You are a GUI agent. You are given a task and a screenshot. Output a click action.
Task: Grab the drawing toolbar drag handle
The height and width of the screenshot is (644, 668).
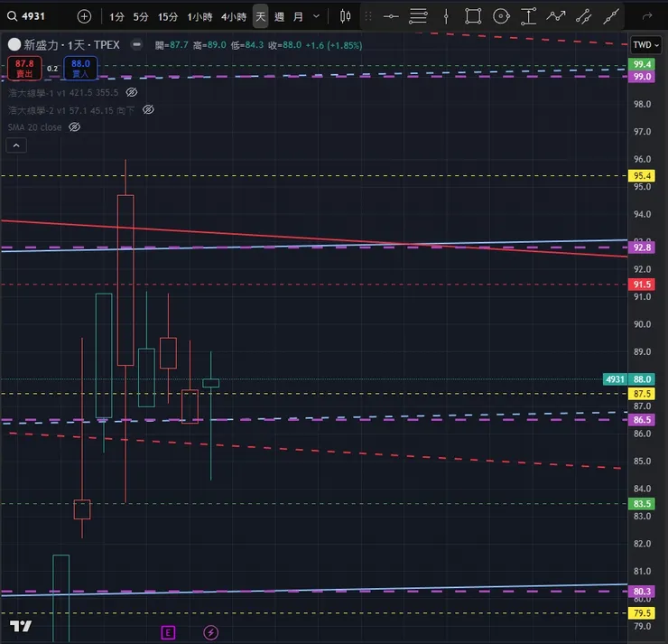(368, 16)
